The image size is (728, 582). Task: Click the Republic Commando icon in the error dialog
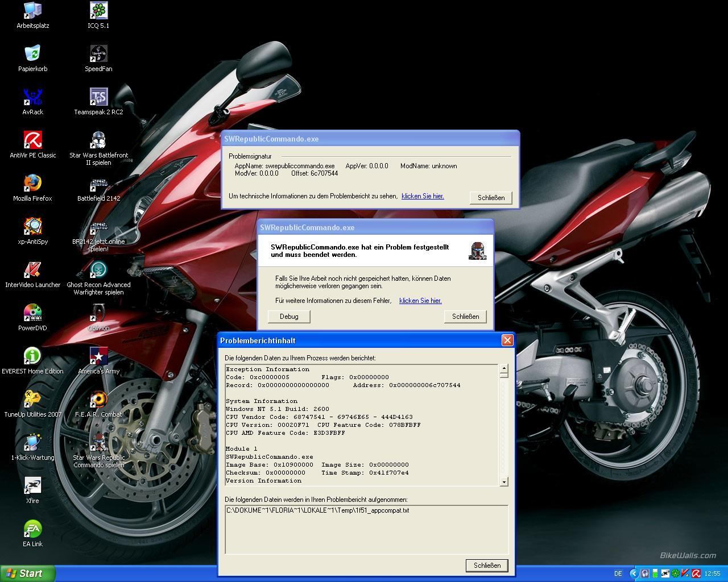point(477,251)
